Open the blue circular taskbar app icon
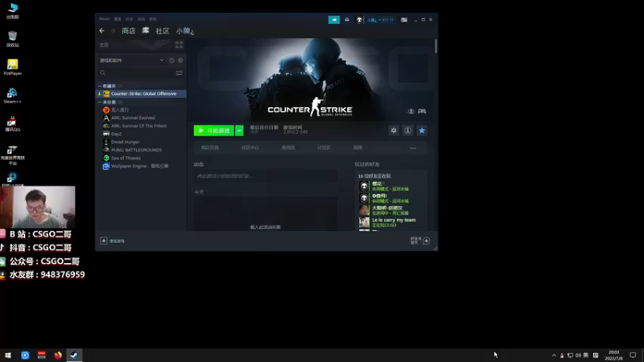644x362 pixels. 25,356
